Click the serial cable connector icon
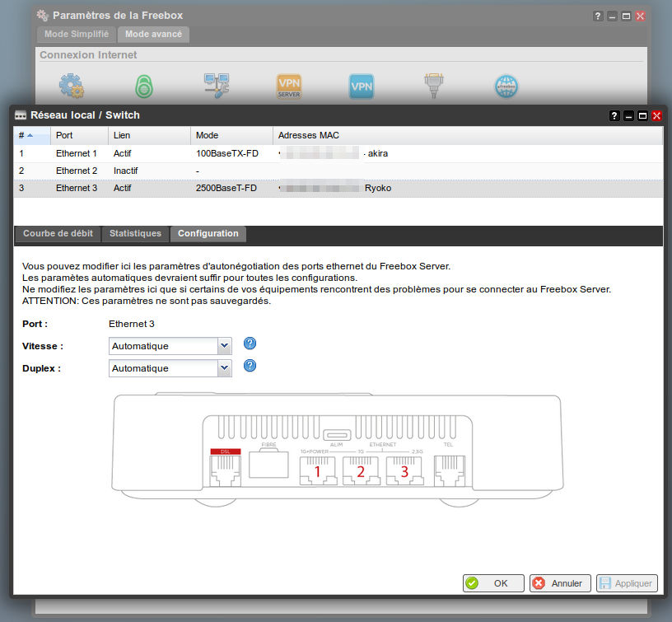This screenshot has height=622, width=672. (x=434, y=86)
